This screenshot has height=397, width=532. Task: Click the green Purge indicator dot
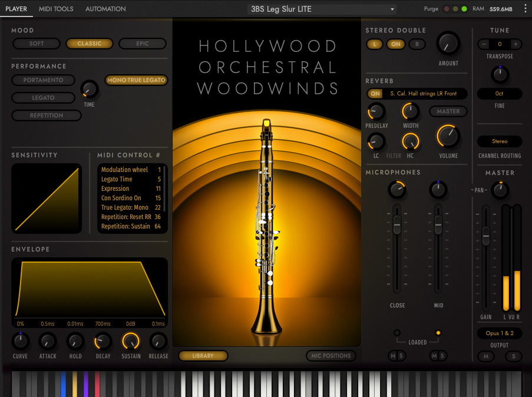464,9
